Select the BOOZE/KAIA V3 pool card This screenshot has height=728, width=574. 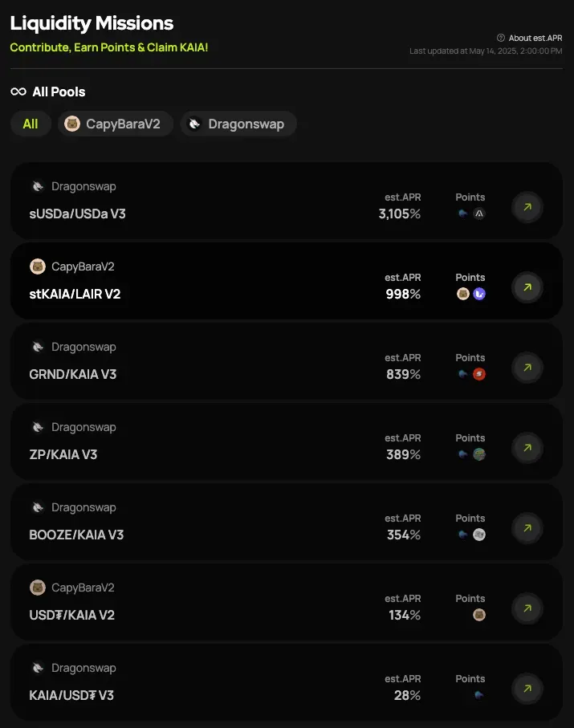pyautogui.click(x=241, y=522)
